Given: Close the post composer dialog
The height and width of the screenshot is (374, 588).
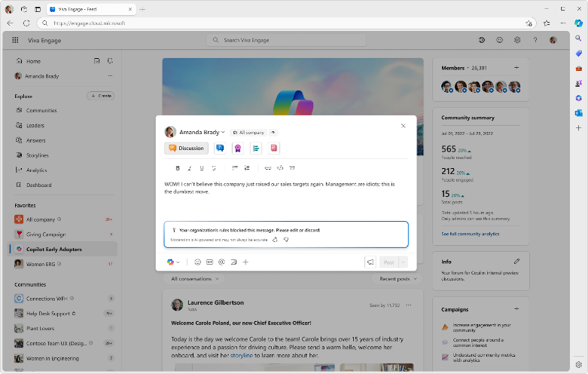Looking at the screenshot, I should click(403, 126).
